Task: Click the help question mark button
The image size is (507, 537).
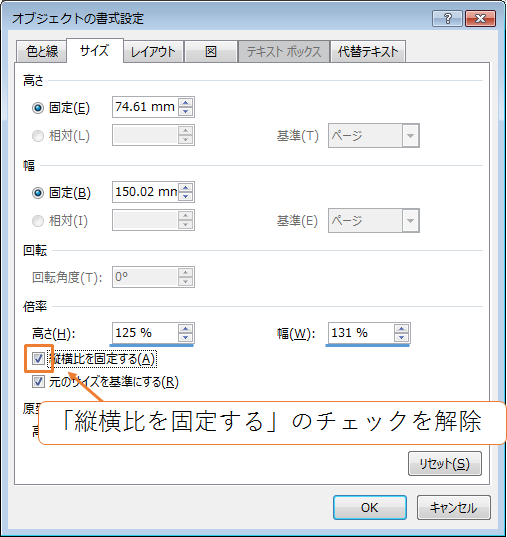Action: click(x=447, y=18)
